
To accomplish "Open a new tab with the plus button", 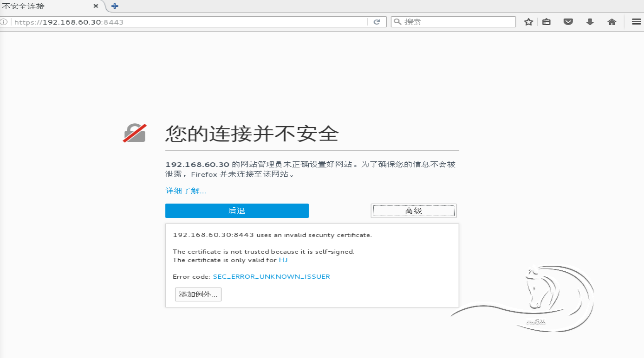I will 114,6.
